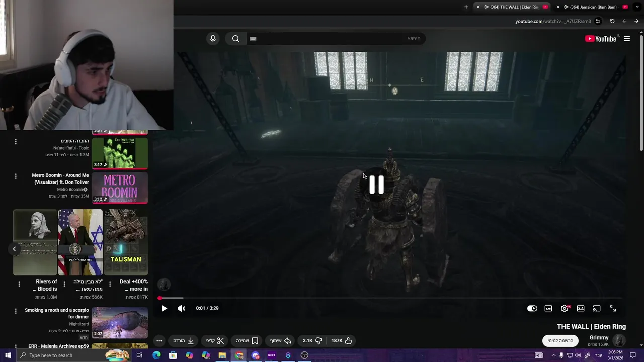Click the search magnifier icon
The image size is (644, 362).
coord(236,39)
